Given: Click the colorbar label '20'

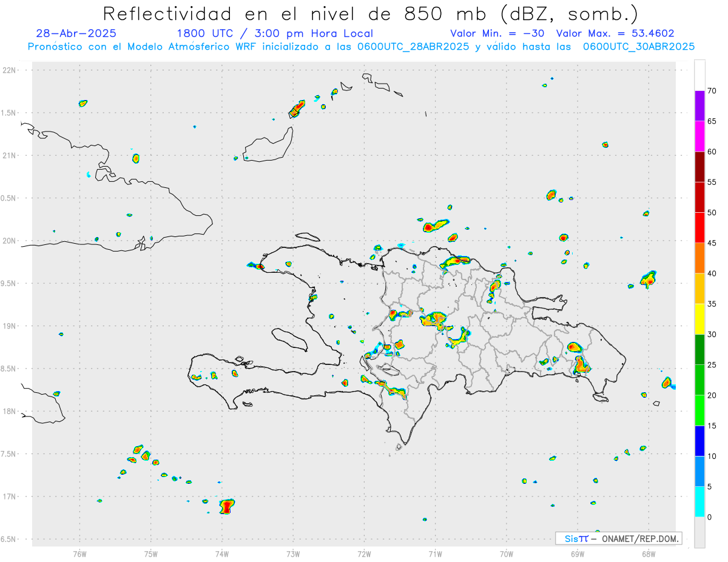Looking at the screenshot, I should (x=712, y=395).
